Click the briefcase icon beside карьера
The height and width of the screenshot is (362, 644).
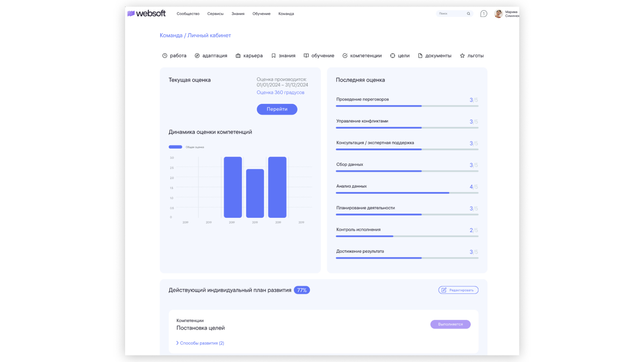[x=238, y=56]
